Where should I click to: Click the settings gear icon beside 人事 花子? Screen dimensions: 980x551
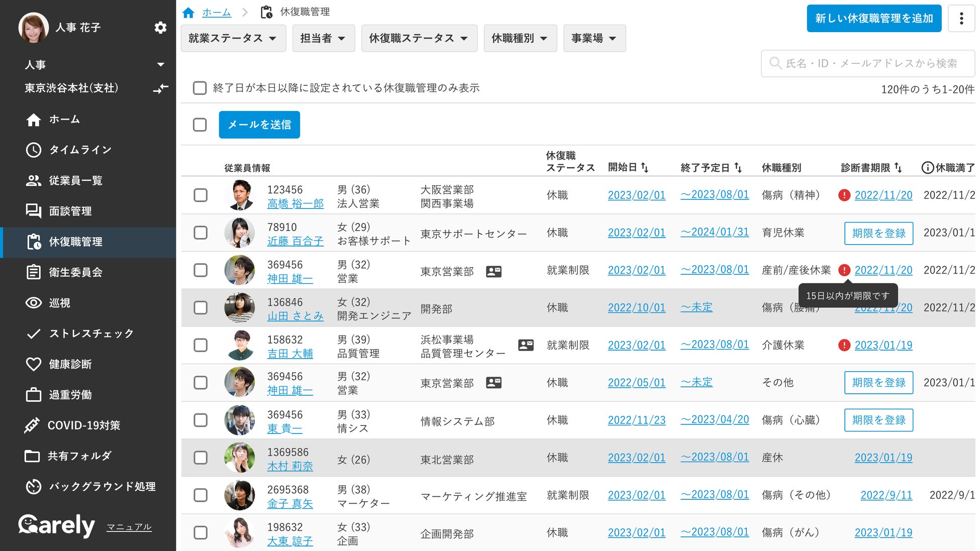click(x=160, y=28)
